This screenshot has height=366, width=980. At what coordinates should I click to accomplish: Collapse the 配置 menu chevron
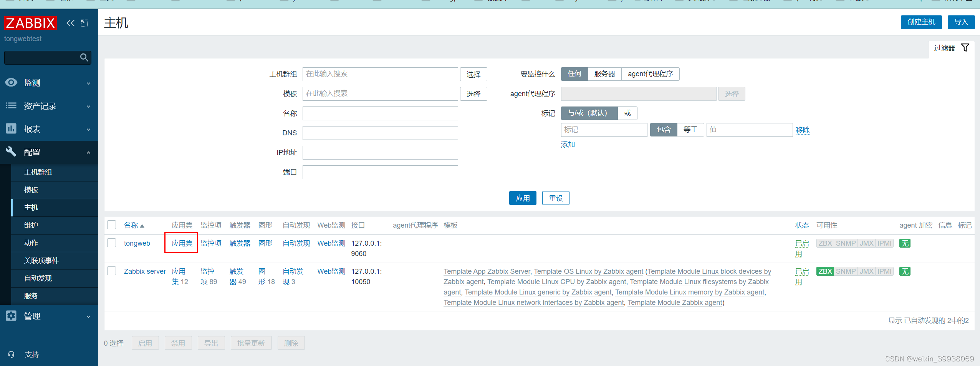click(89, 152)
